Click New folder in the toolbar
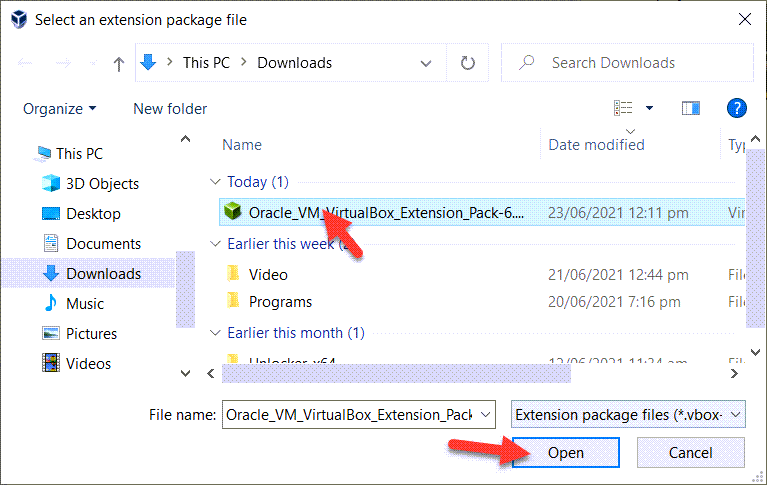This screenshot has height=485, width=767. pyautogui.click(x=170, y=108)
